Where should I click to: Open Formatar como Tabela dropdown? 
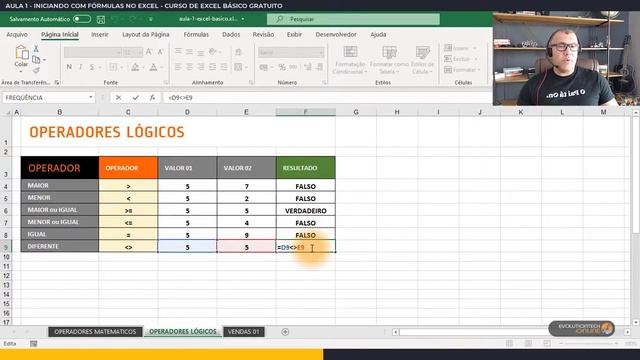(x=389, y=60)
